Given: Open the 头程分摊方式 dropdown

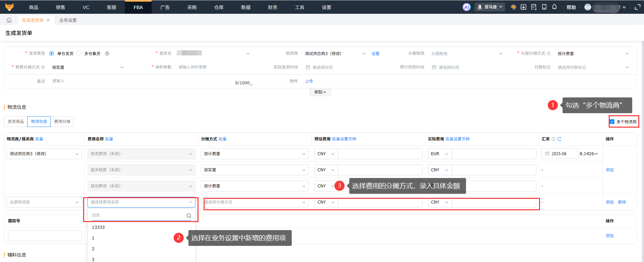Looking at the screenshot, I should [x=593, y=53].
